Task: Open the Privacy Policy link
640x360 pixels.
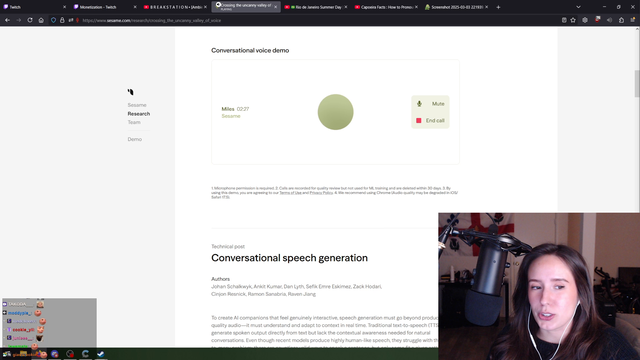Action: (x=321, y=193)
